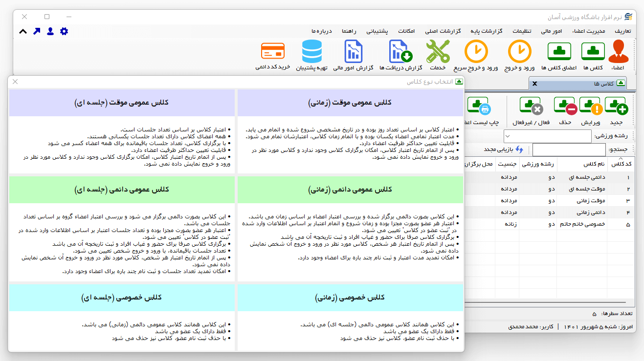Close the کلاس ها tab
Image resolution: width=644 pixels, height=361 pixels.
pyautogui.click(x=534, y=84)
